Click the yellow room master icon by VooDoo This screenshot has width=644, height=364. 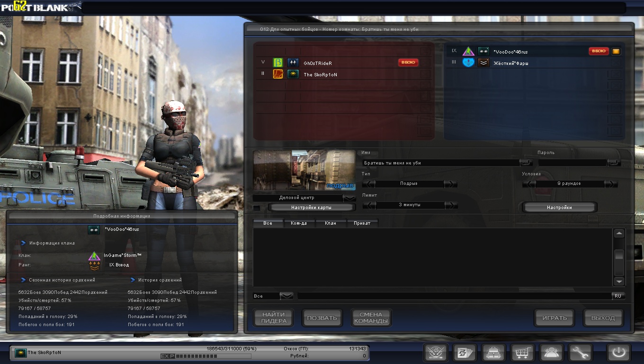(x=616, y=51)
